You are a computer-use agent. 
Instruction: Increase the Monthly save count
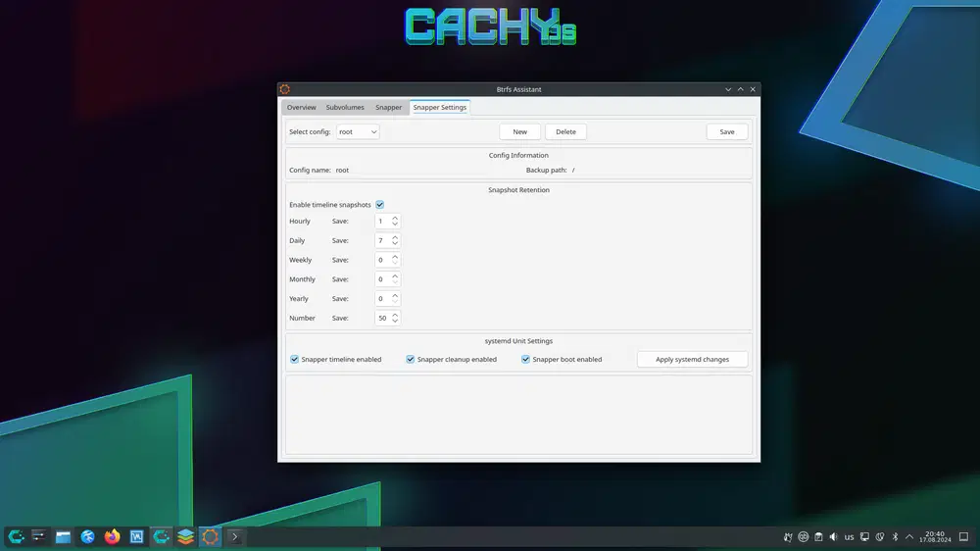pyautogui.click(x=395, y=276)
